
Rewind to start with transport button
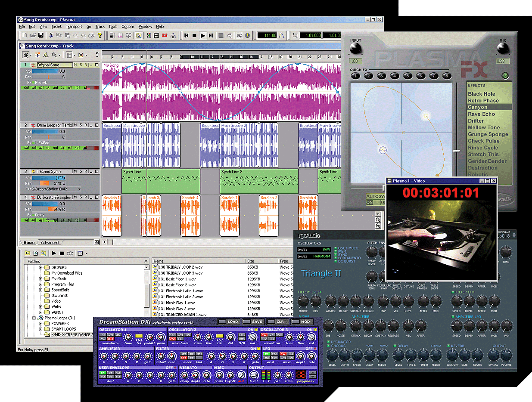[186, 36]
